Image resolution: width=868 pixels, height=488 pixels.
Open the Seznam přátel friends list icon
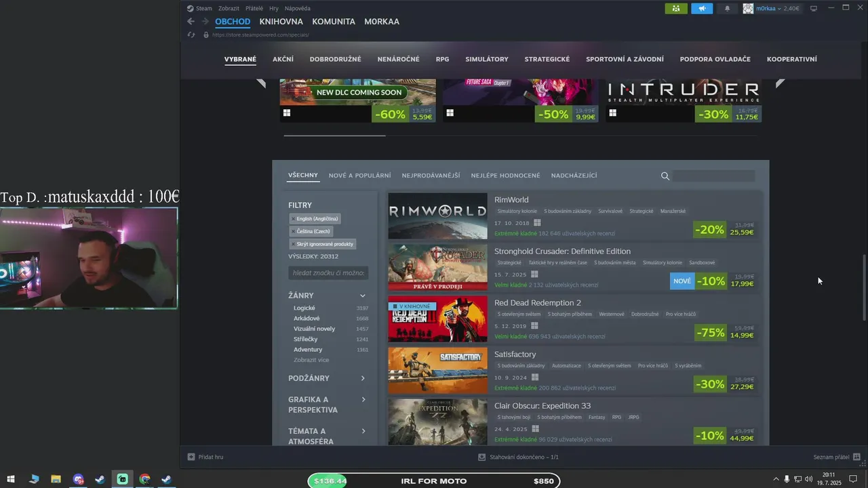856,457
